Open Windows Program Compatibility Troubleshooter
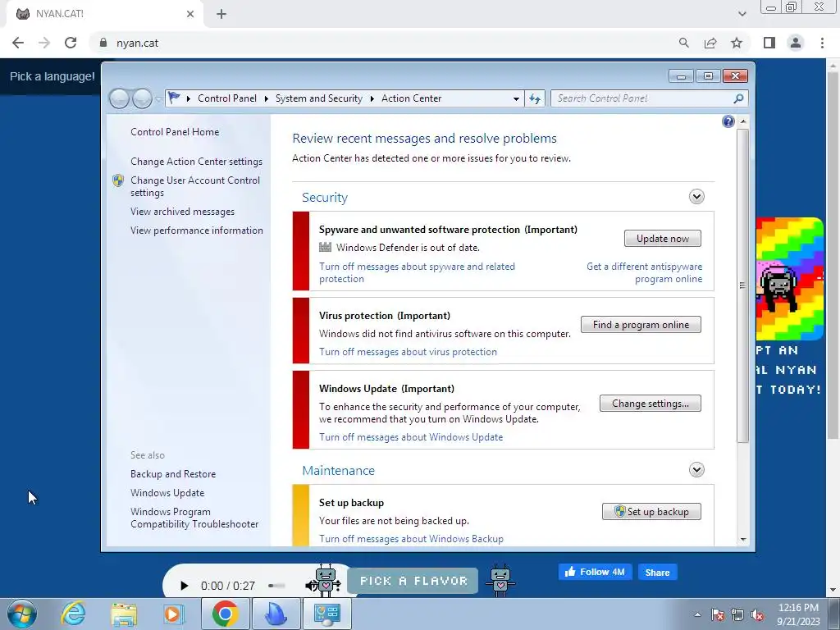 click(x=194, y=518)
